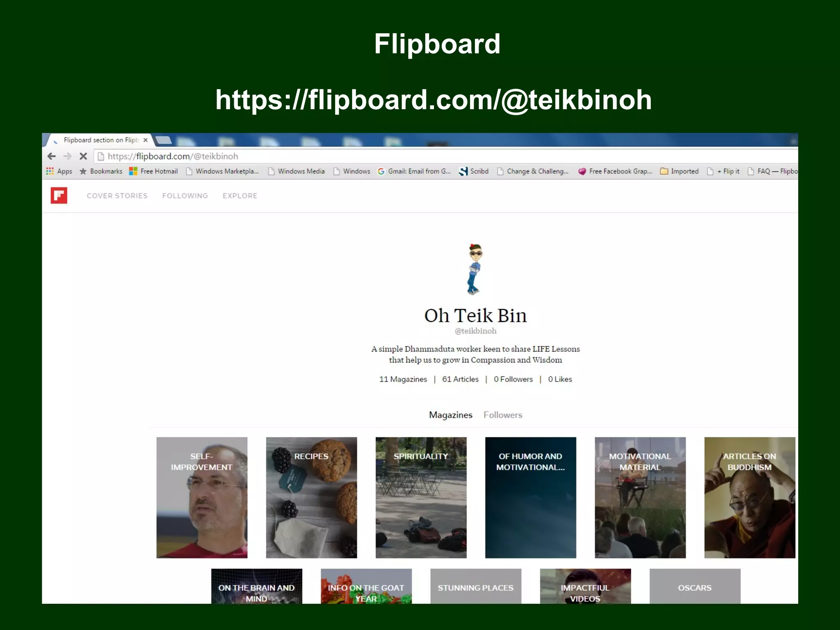
Task: Open the On the Brain and Mind magazine
Action: 257,586
